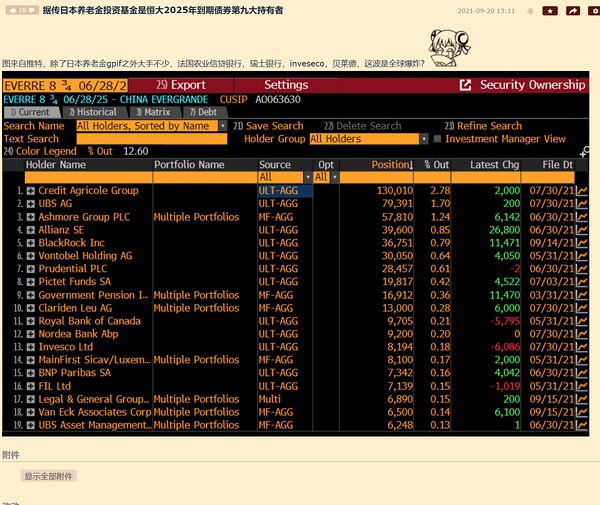Expand the Ashmore Group PLC row
600x505 pixels.
tap(31, 216)
